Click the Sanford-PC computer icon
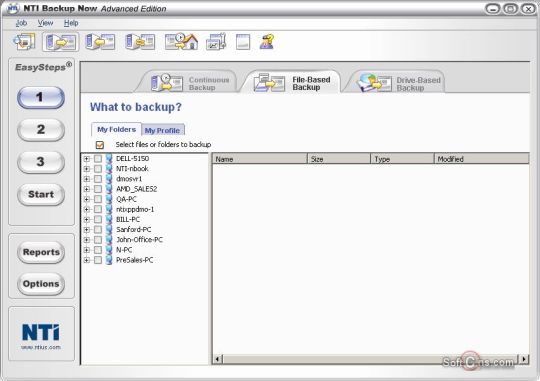 pyautogui.click(x=109, y=229)
